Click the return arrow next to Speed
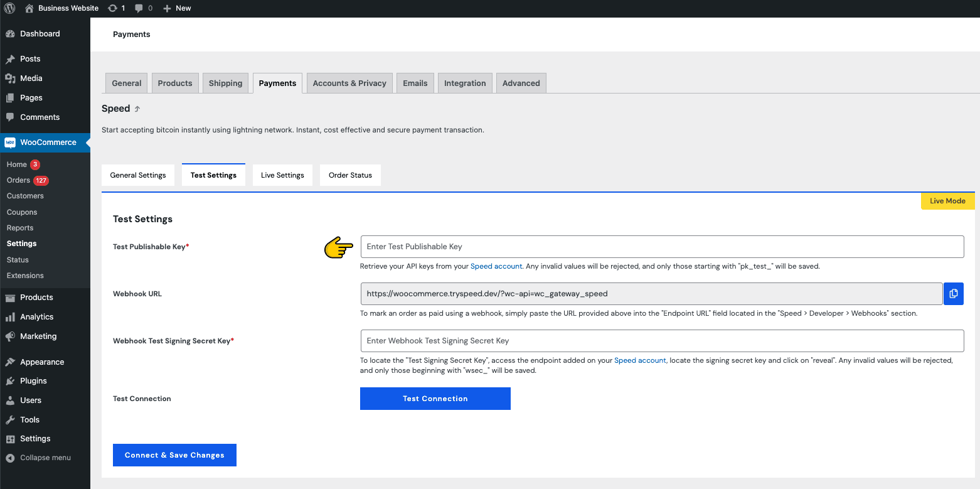 pos(137,109)
